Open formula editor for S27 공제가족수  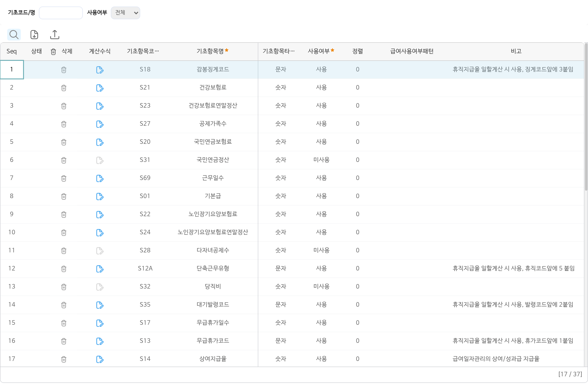click(x=100, y=124)
